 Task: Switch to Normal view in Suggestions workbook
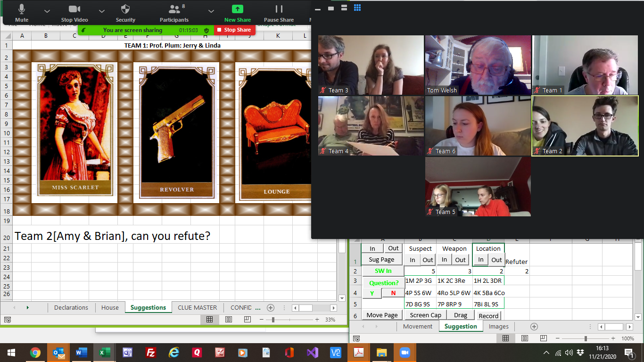pyautogui.click(x=209, y=320)
